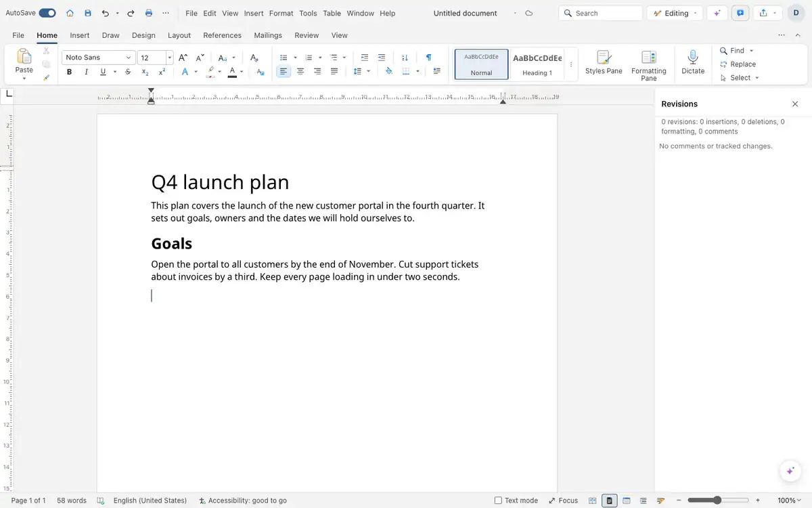The image size is (812, 508).
Task: Switch to the Layout ribbon tab
Action: coord(179,35)
